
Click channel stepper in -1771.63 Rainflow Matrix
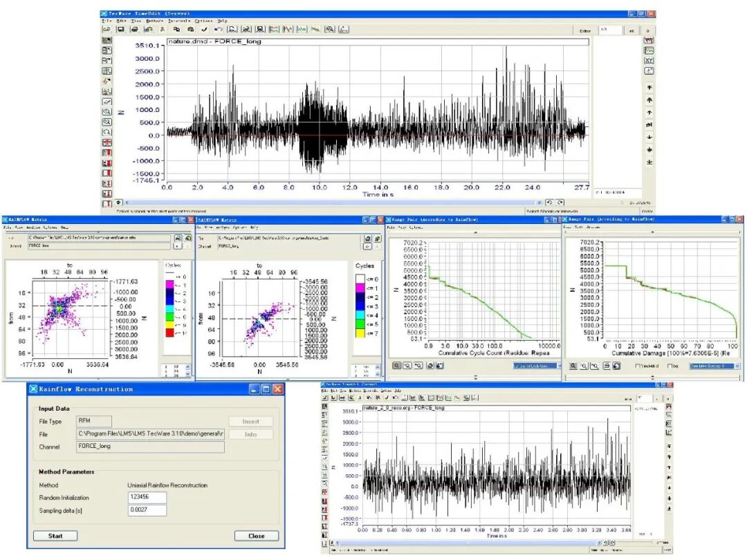click(178, 245)
